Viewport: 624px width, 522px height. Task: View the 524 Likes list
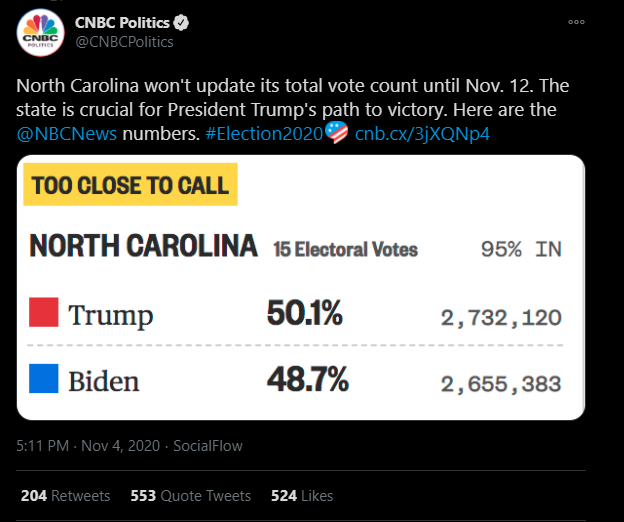[300, 495]
